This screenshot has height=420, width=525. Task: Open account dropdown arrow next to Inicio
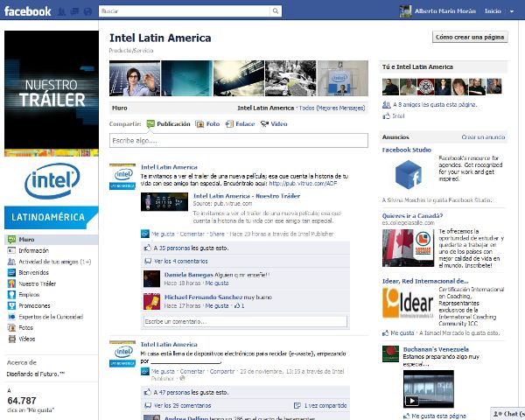[x=512, y=11]
